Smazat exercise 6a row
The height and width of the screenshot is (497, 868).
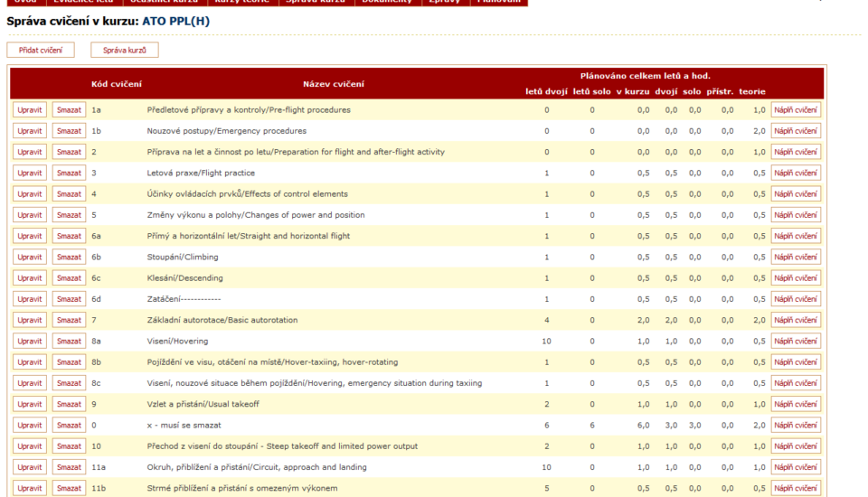pyautogui.click(x=69, y=236)
